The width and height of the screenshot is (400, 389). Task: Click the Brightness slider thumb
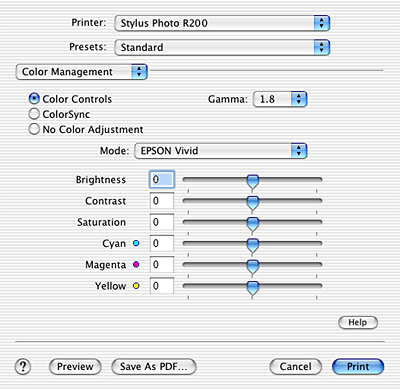(x=253, y=182)
